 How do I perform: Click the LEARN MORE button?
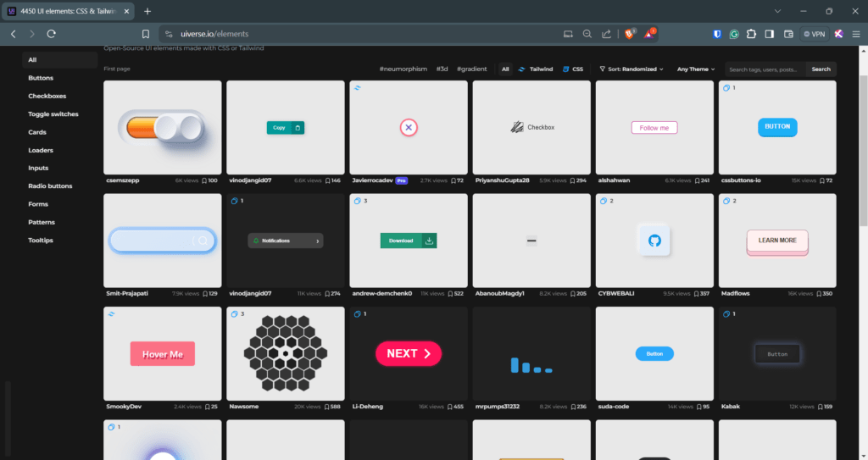(x=777, y=241)
